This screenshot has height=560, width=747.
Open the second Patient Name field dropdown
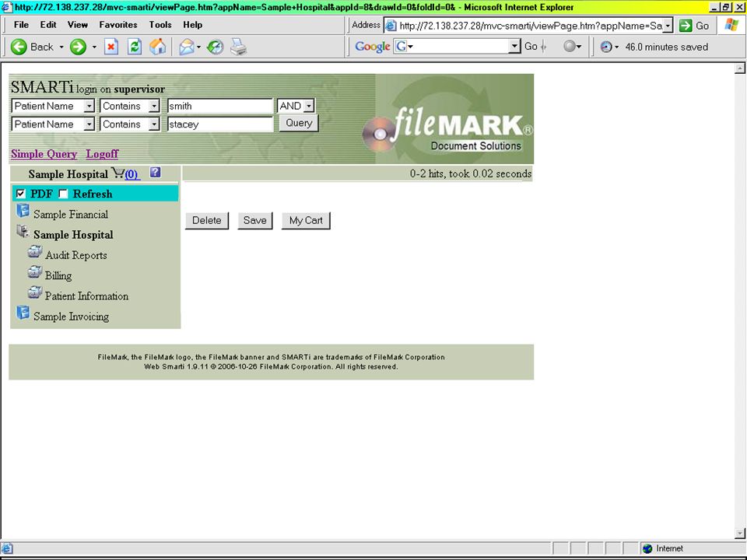click(89, 124)
